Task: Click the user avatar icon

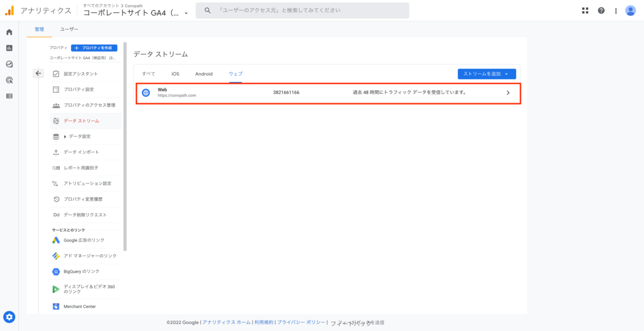Action: pos(631,10)
